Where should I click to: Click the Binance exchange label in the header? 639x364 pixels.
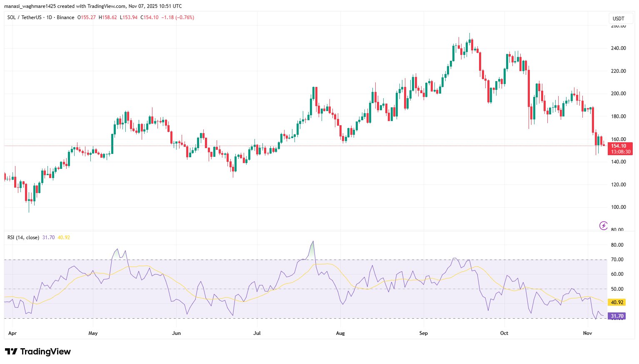click(65, 17)
